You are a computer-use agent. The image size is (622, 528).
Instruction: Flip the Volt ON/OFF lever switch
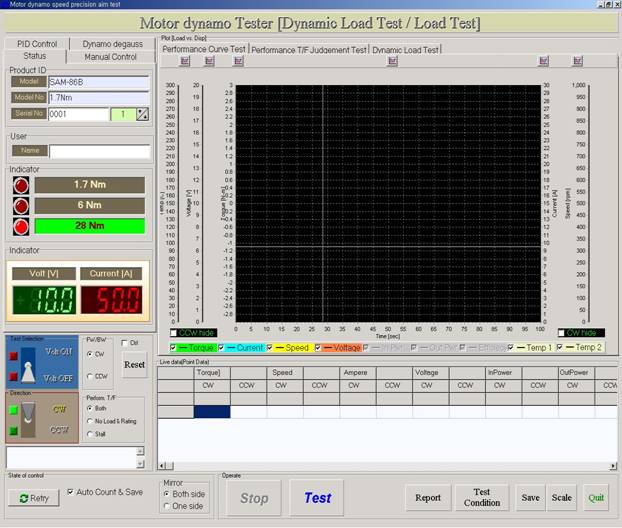click(x=28, y=364)
